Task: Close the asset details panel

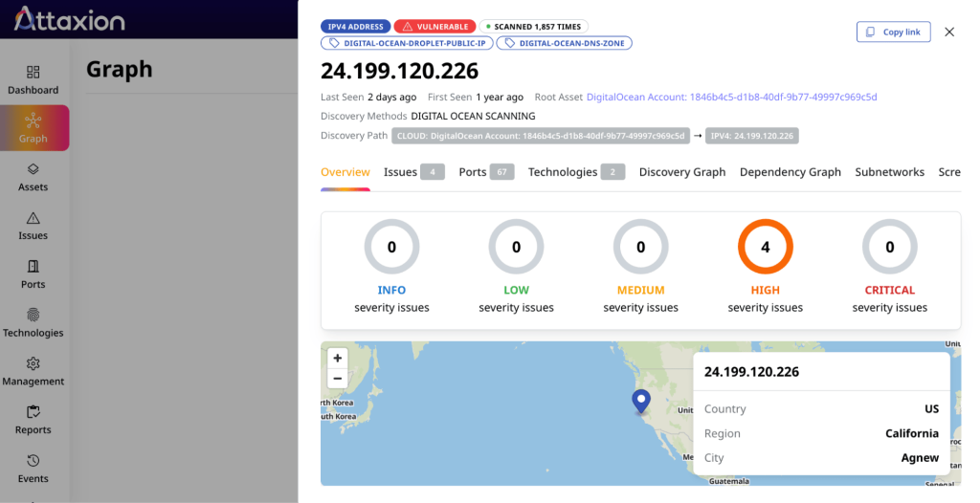Action: pyautogui.click(x=949, y=32)
